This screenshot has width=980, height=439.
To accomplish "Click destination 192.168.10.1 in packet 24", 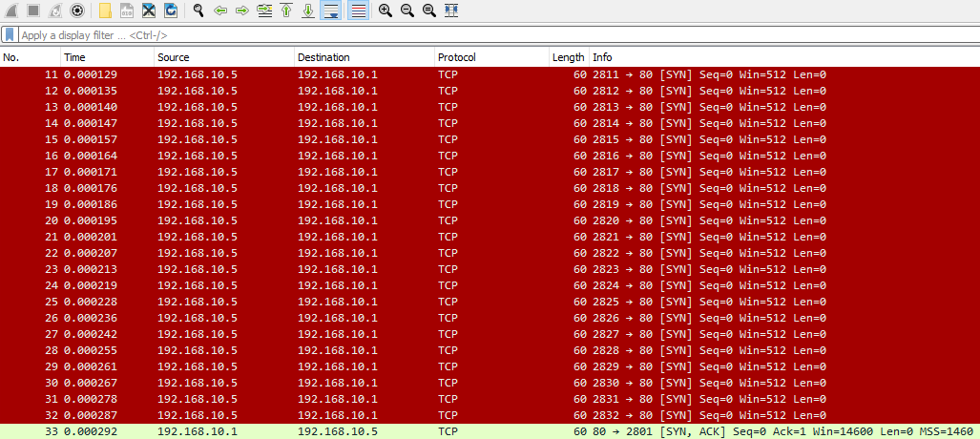I will click(338, 285).
